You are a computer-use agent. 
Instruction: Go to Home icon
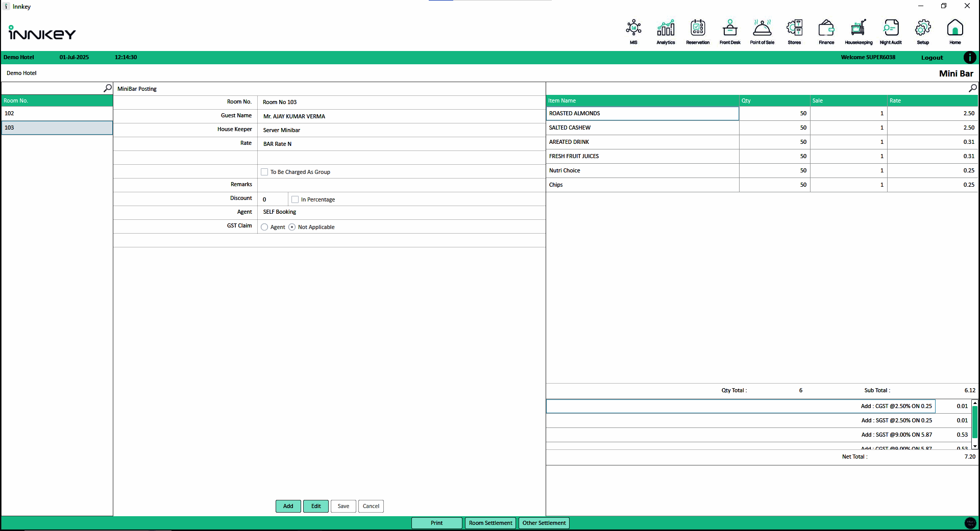tap(955, 32)
